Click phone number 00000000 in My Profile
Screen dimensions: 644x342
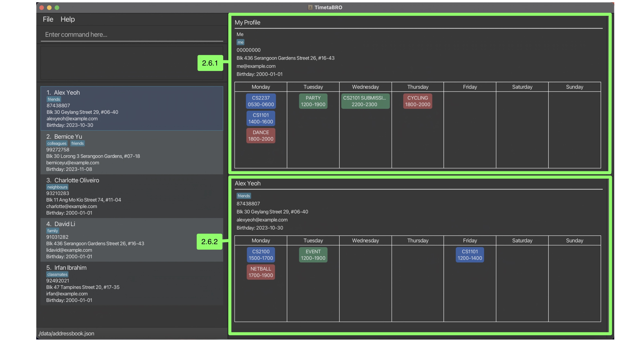tap(248, 50)
